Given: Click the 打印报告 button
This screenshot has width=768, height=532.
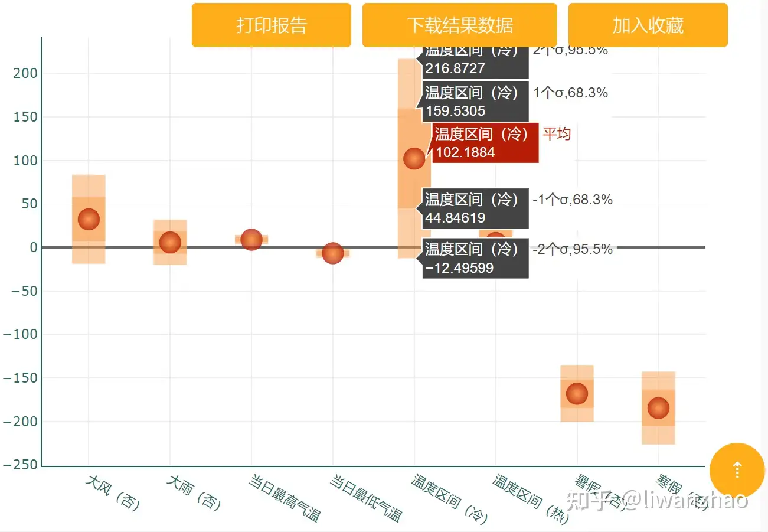Looking at the screenshot, I should [x=272, y=25].
